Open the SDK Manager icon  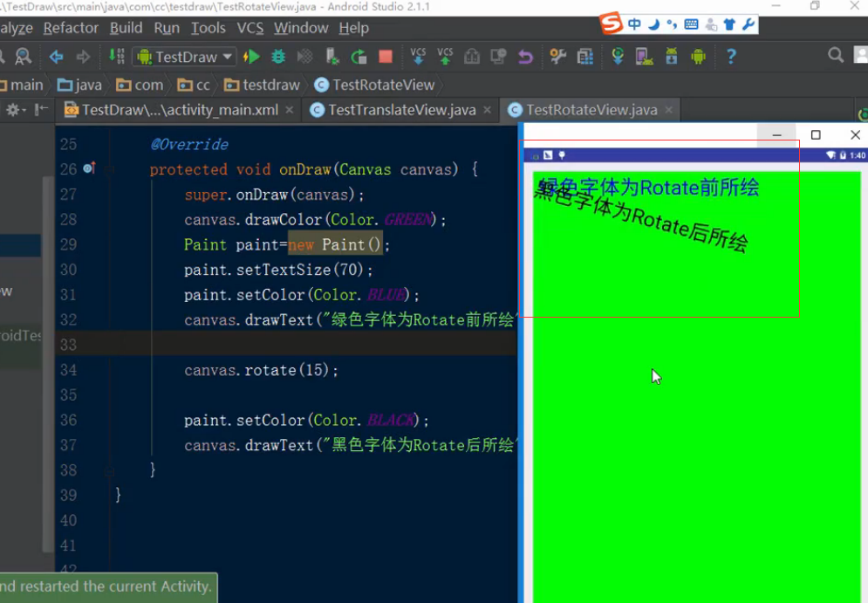pyautogui.click(x=672, y=57)
